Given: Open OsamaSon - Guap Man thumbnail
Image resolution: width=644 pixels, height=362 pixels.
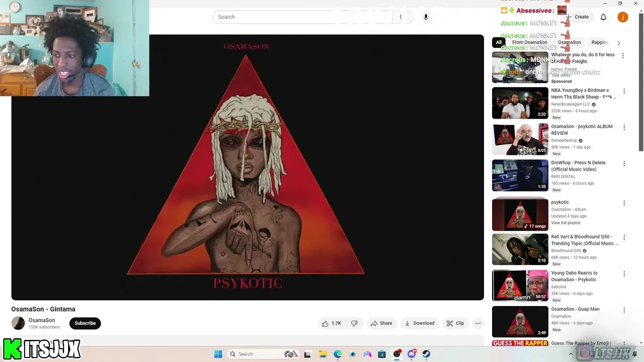Looking at the screenshot, I should click(x=520, y=322).
